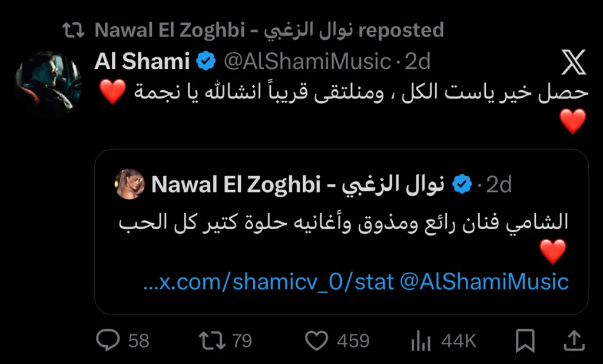Image resolution: width=603 pixels, height=364 pixels.
Task: Click Nawal El Zoghbi's verified badge
Action: (461, 185)
